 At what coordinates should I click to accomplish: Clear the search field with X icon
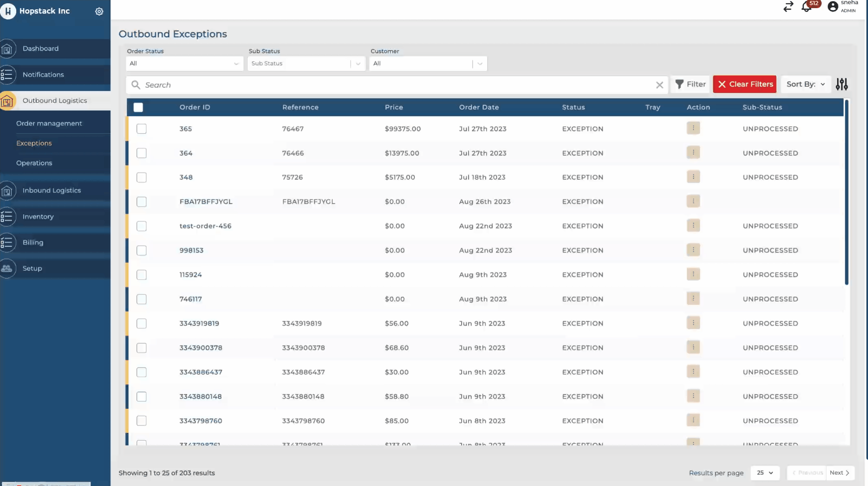[x=659, y=85]
